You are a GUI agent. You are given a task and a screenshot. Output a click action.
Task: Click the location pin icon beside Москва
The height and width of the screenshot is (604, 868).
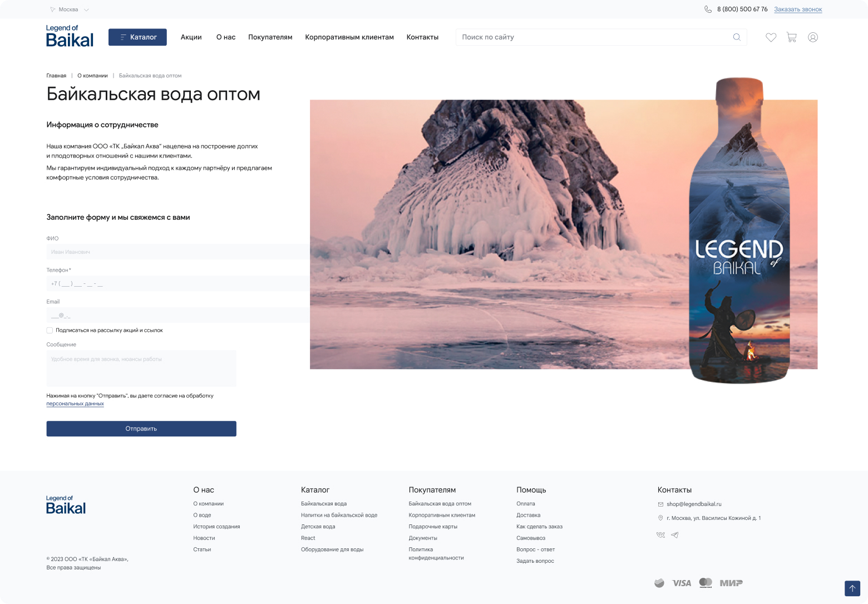click(x=53, y=9)
